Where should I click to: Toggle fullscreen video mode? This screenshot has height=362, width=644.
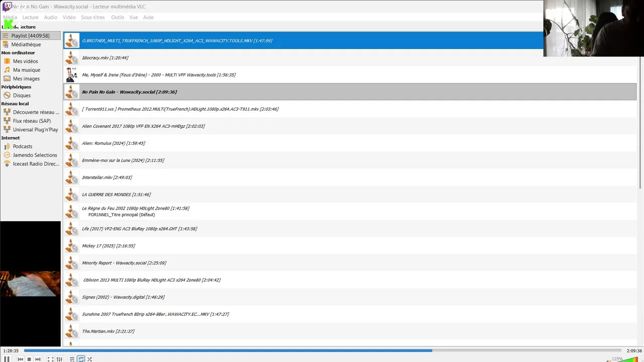coord(50,359)
